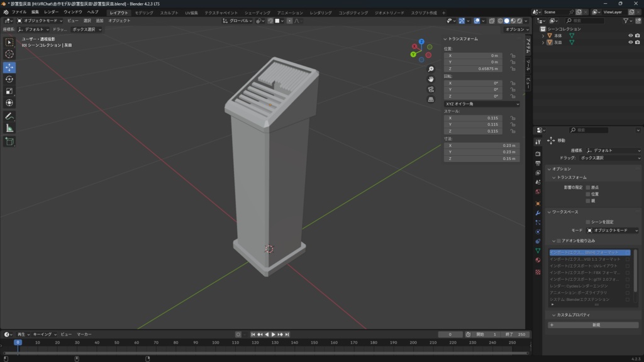Viewport: 644px width, 362px height.
Task: Switch to the モデリング workspace tab
Action: 144,13
